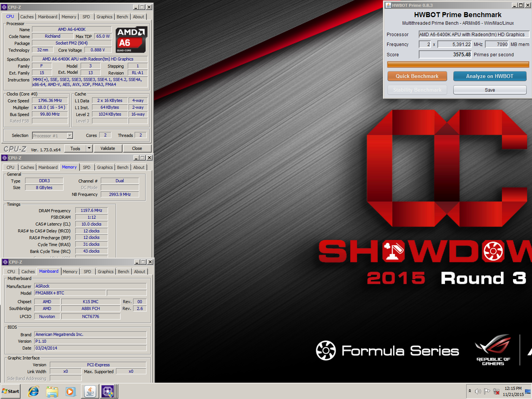Screen dimensions: 532x399
Task: Click the 3575.48 score field
Action: [445, 54]
